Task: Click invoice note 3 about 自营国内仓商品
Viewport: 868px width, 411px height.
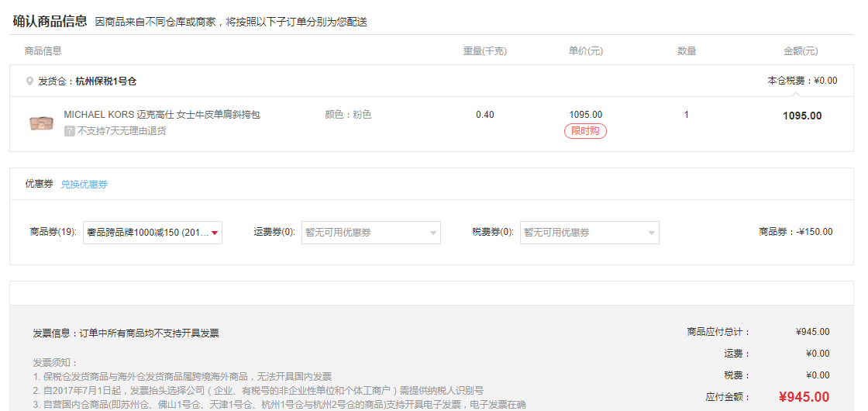Action: 279,404
